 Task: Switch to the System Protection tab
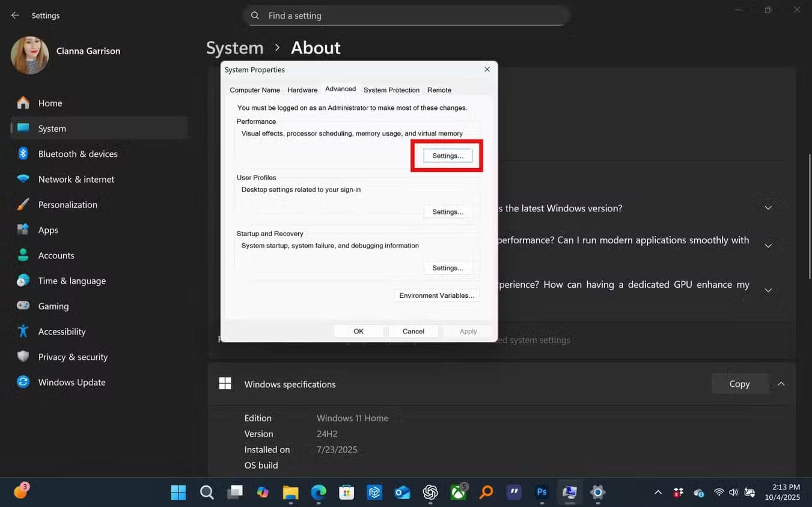click(x=391, y=90)
